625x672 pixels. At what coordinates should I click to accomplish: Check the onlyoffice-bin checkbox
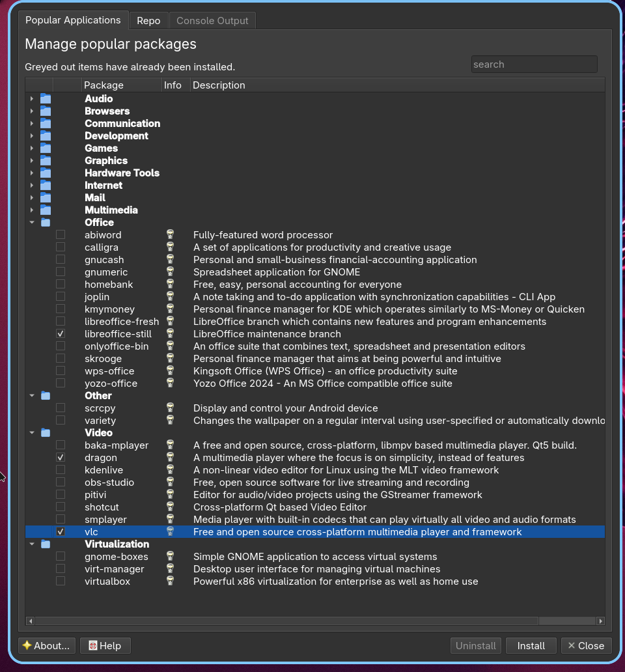point(61,346)
